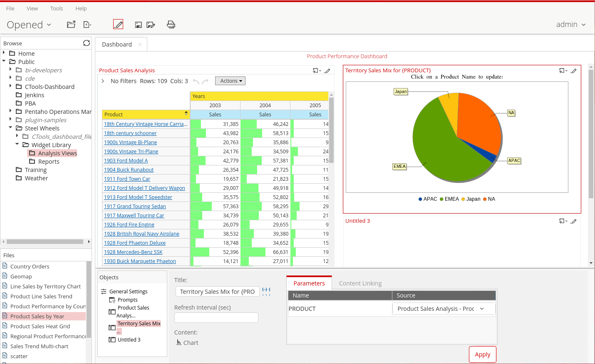The height and width of the screenshot is (364, 595).
Task: Toggle the pencil Edit Content mode
Action: tap(118, 25)
